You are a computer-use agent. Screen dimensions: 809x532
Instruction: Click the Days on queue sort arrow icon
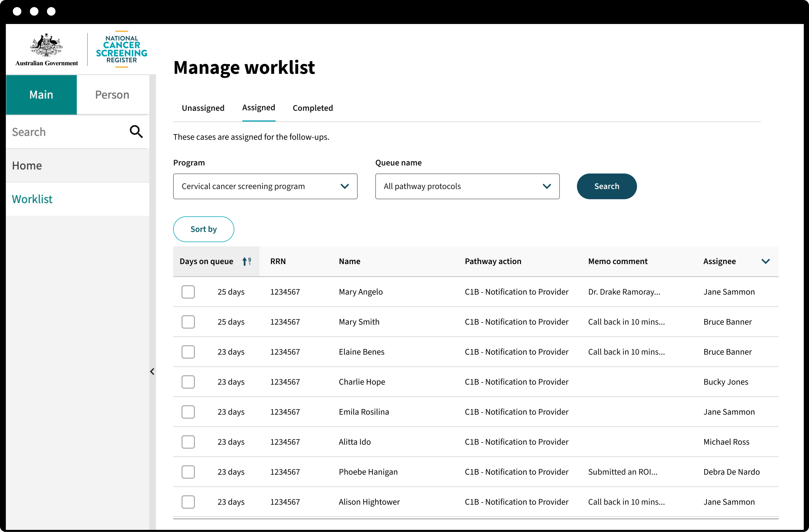pos(246,261)
